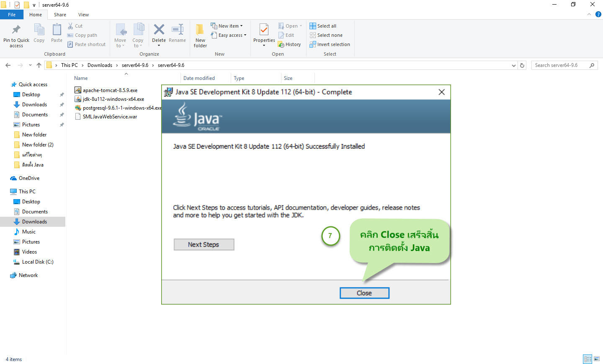
Task: Switch to Large icons view
Action: point(597,359)
